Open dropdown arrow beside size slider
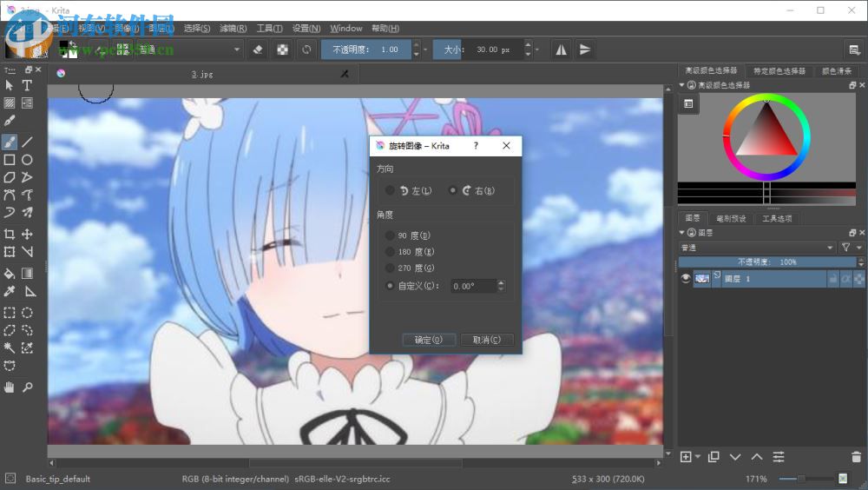This screenshot has width=868, height=490. pyautogui.click(x=537, y=50)
